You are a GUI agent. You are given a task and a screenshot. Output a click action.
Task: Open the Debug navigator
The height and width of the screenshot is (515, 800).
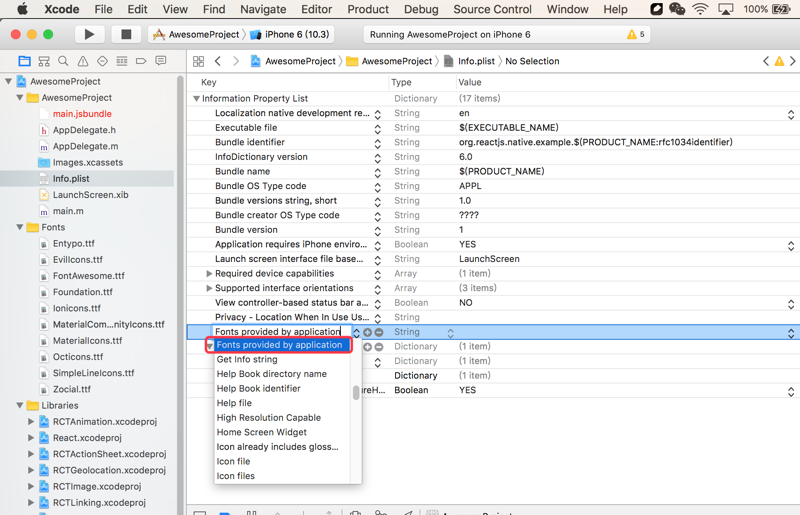(x=121, y=61)
